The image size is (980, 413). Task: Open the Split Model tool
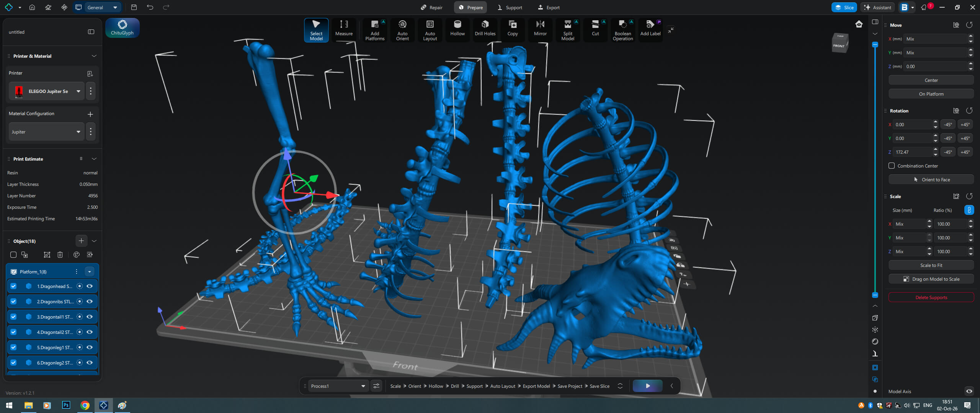(568, 29)
